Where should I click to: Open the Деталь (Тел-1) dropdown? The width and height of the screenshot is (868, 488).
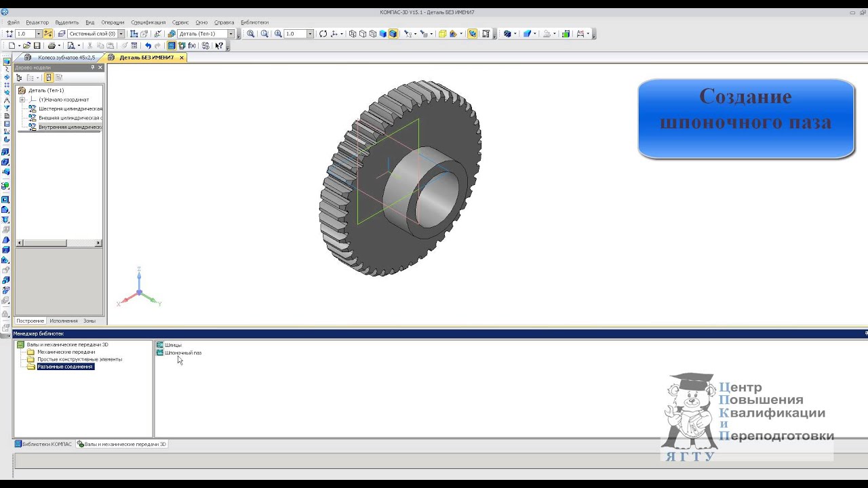point(231,34)
